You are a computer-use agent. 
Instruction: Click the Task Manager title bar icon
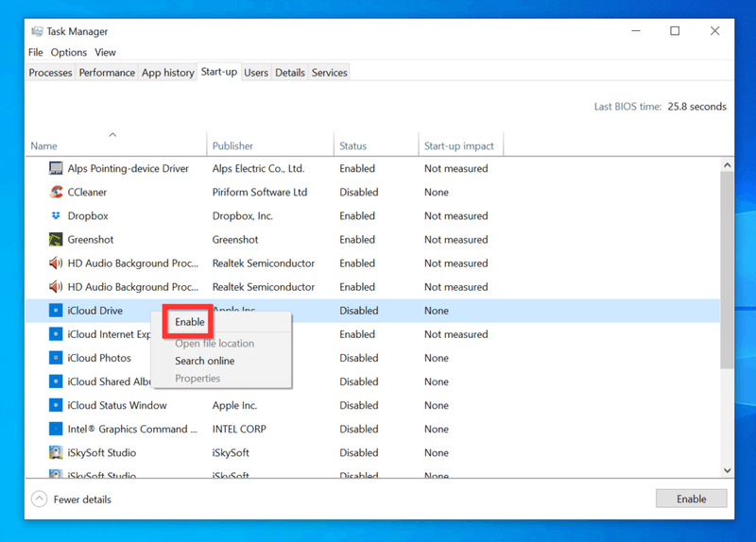tap(37, 31)
